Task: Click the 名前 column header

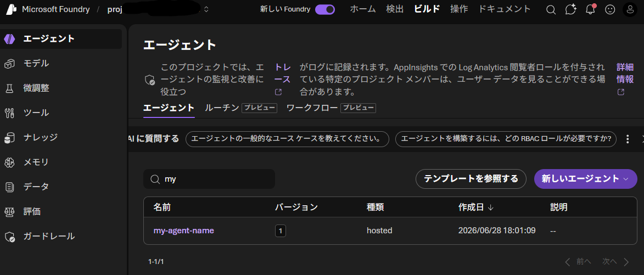Action: click(x=162, y=207)
